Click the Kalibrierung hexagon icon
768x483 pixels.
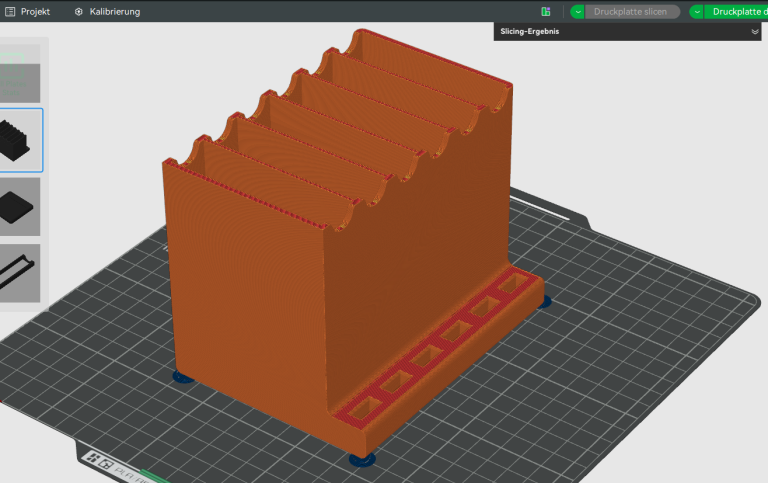point(79,11)
